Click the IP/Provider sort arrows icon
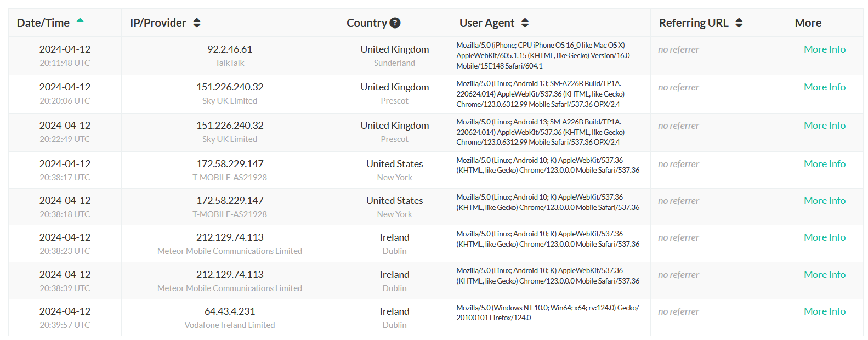This screenshot has width=868, height=340. [197, 23]
